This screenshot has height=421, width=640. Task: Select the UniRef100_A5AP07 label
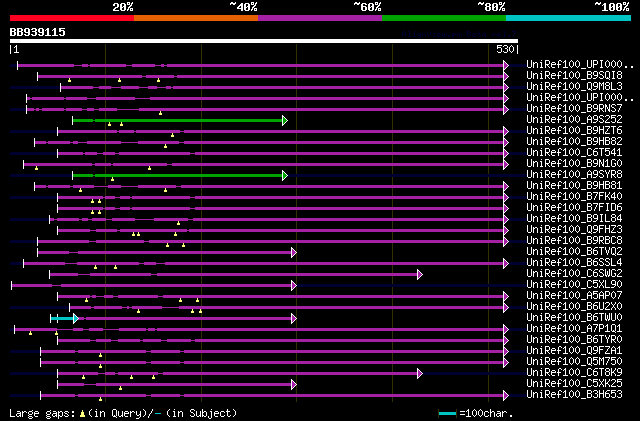(x=574, y=296)
